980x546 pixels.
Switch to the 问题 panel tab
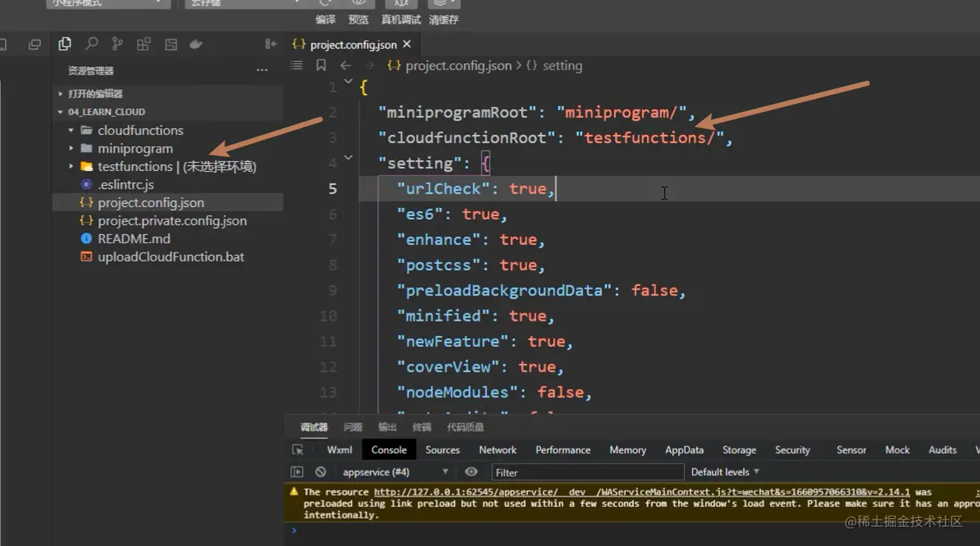pyautogui.click(x=353, y=427)
